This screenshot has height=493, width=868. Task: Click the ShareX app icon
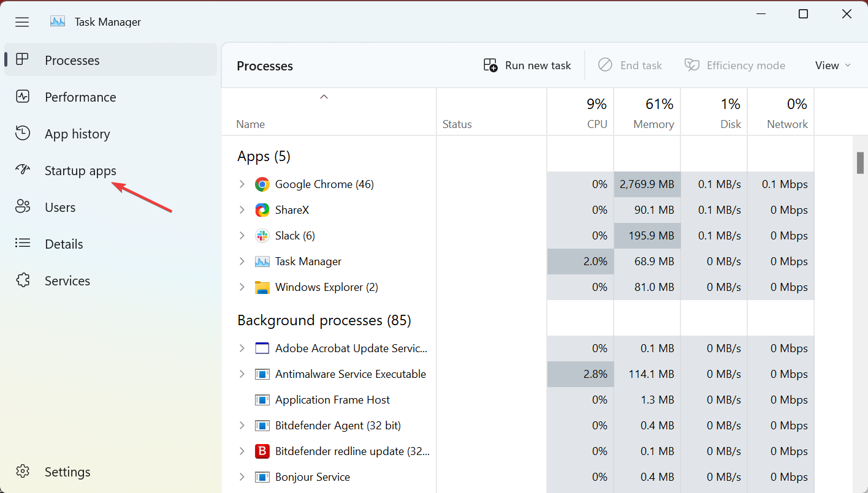262,210
